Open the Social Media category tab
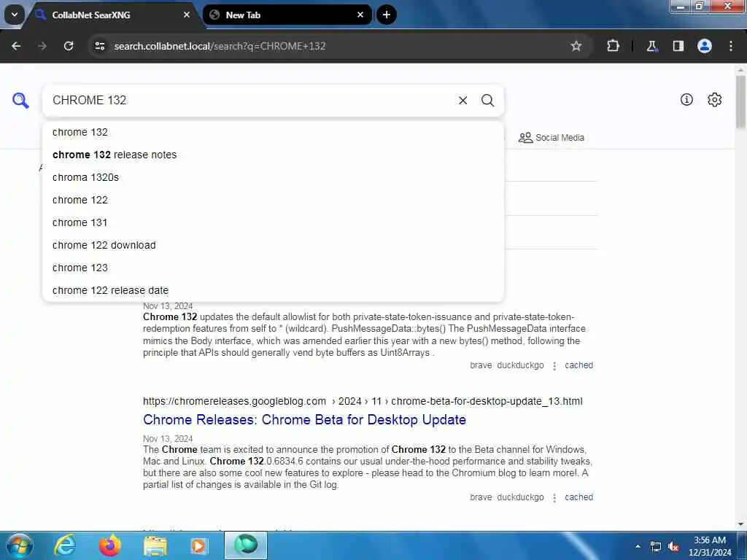This screenshot has width=747, height=560. click(551, 138)
